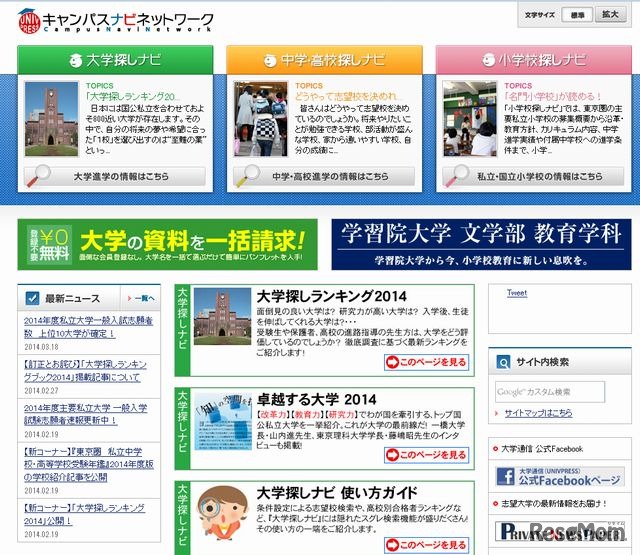Viewport: 640px width, 555px height.
Task: Open the 公式Facebookページ banner
Action: (560, 476)
